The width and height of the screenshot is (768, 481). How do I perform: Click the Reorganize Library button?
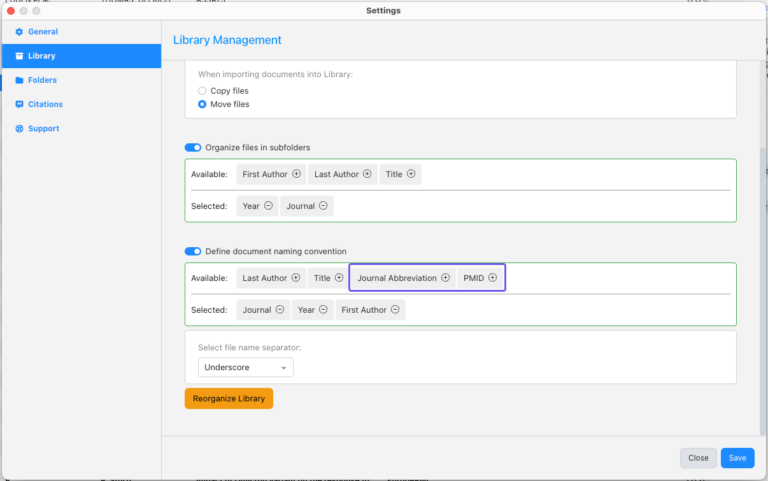point(228,398)
